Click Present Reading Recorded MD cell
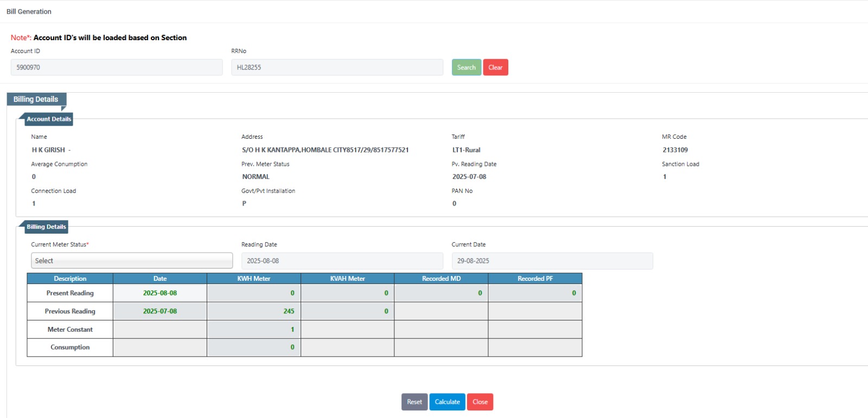The width and height of the screenshot is (868, 418). [x=441, y=293]
